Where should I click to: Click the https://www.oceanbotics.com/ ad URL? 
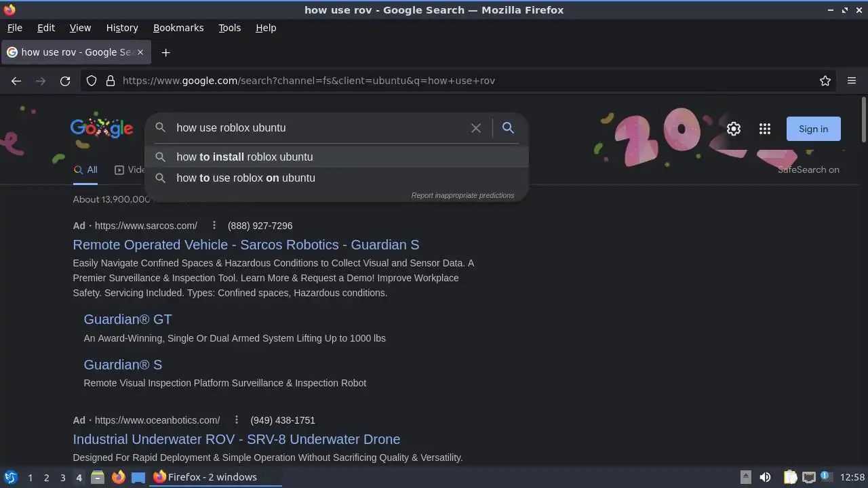pyautogui.click(x=157, y=420)
